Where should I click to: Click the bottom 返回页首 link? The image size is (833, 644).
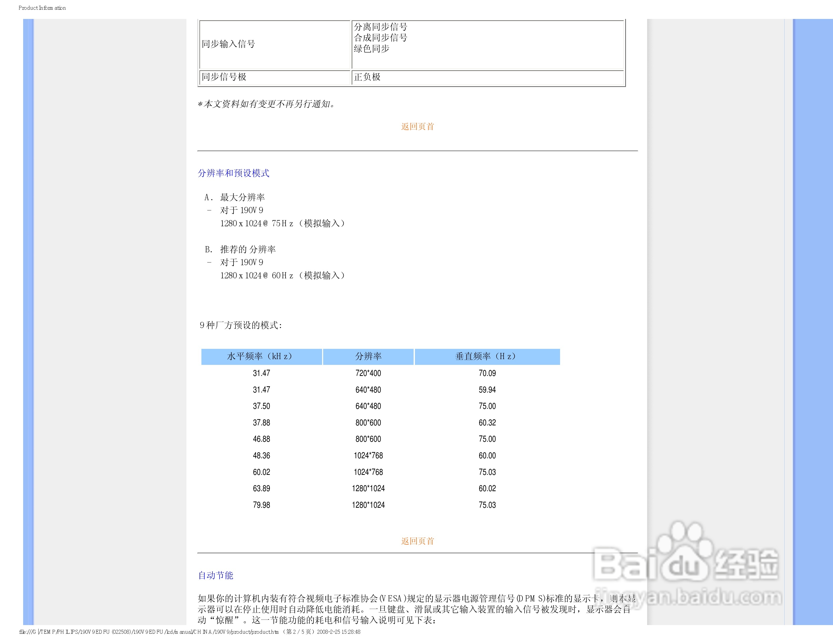pos(417,541)
